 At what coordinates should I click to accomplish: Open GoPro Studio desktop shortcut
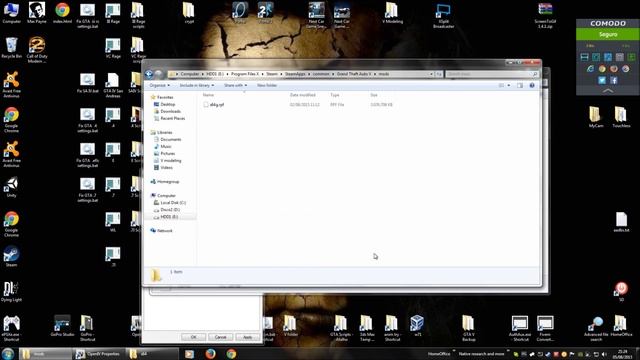[62, 326]
